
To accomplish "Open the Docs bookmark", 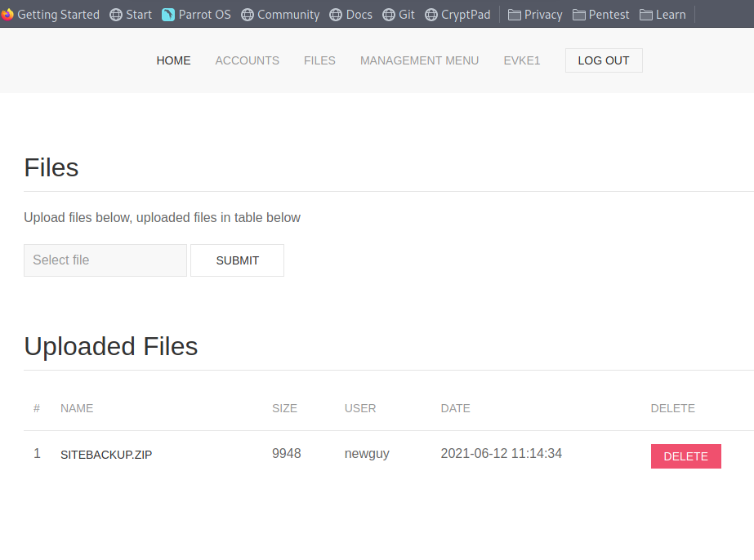I will (350, 14).
